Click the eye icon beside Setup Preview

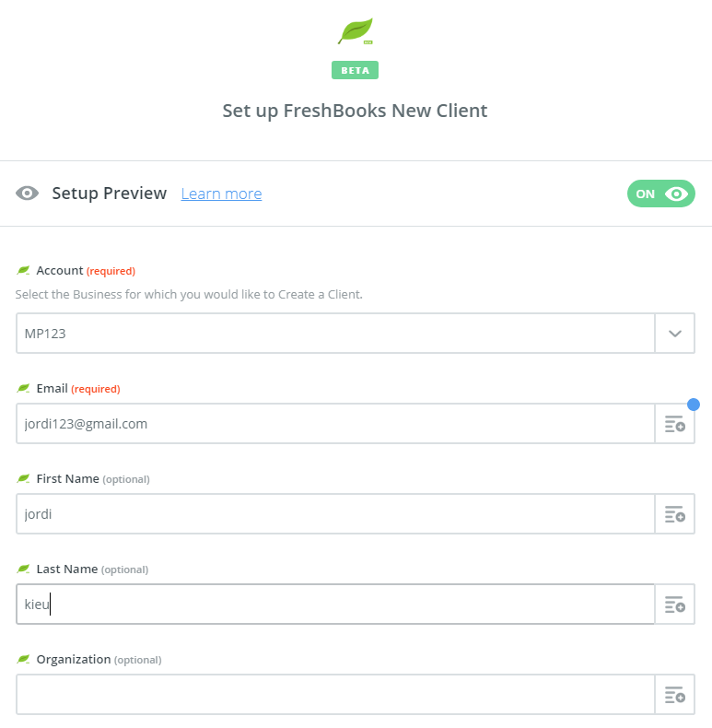point(27,194)
